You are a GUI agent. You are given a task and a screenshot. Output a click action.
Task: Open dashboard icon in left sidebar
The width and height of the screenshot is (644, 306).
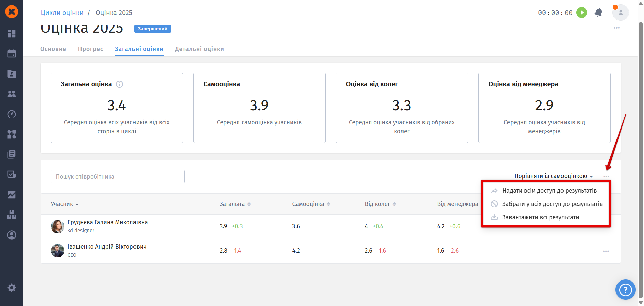(x=12, y=34)
